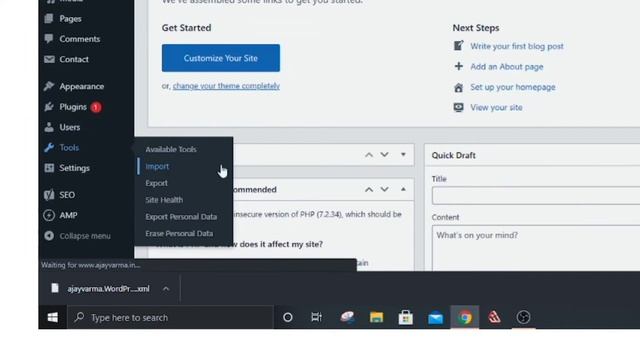Click the Comments speech bubble icon
The height and width of the screenshot is (360, 640).
[49, 39]
